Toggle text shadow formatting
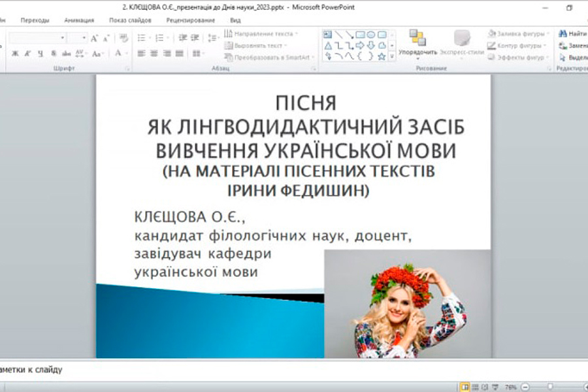The width and height of the screenshot is (588, 392). click(54, 54)
